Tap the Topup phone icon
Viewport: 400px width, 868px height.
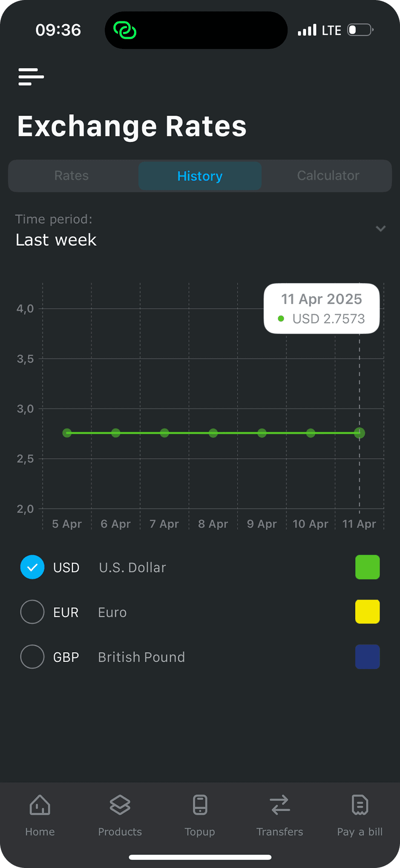pyautogui.click(x=200, y=805)
